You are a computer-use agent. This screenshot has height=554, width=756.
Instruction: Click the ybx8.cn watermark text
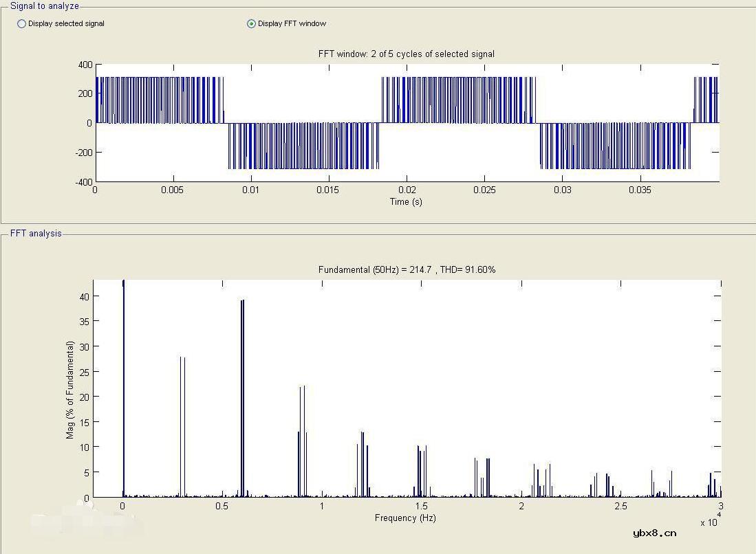coord(654,533)
